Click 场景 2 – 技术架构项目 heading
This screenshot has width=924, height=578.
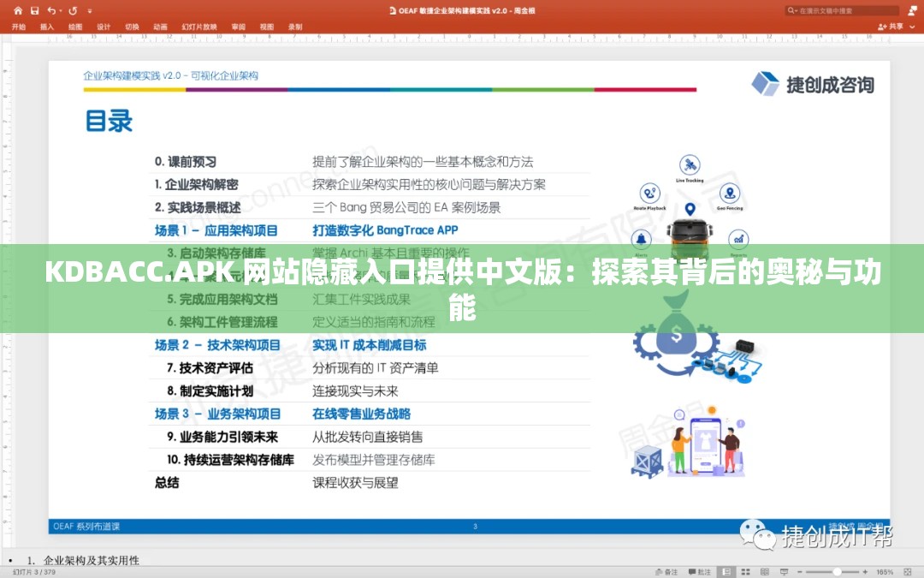(x=216, y=345)
